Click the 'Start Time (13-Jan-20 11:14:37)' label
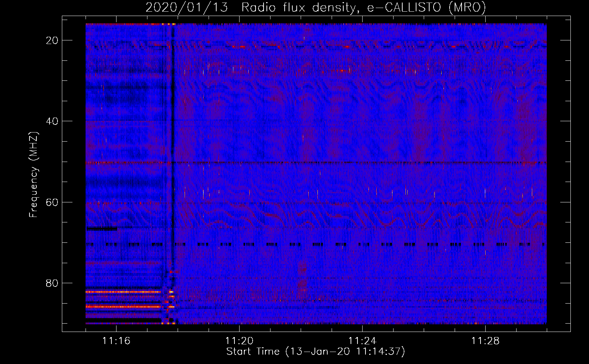This screenshot has height=364, width=589. [x=316, y=352]
